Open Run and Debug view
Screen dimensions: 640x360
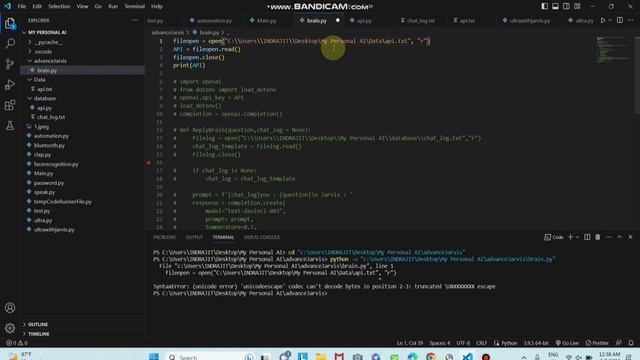coord(10,84)
